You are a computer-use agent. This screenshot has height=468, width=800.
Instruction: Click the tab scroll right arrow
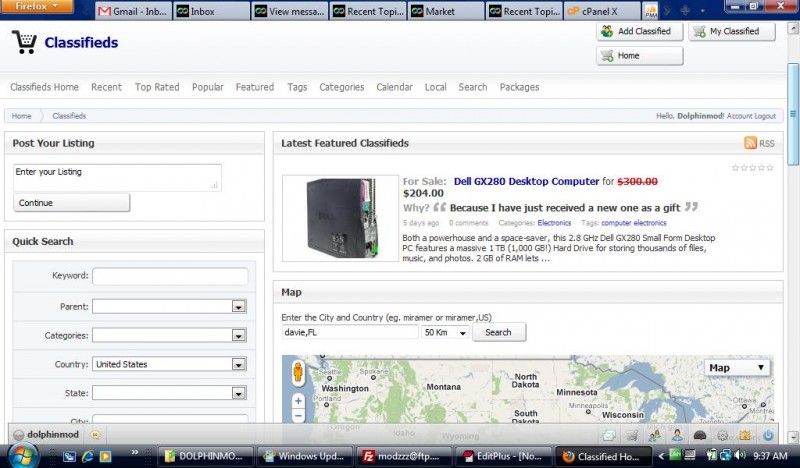[667, 11]
